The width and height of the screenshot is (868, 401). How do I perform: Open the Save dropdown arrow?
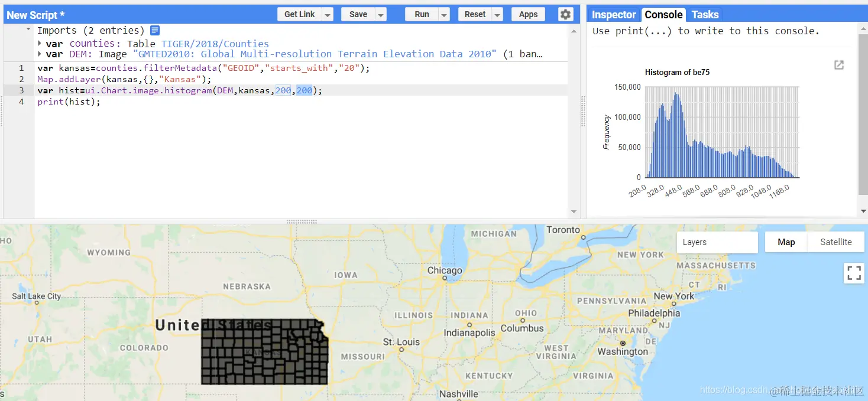(381, 15)
